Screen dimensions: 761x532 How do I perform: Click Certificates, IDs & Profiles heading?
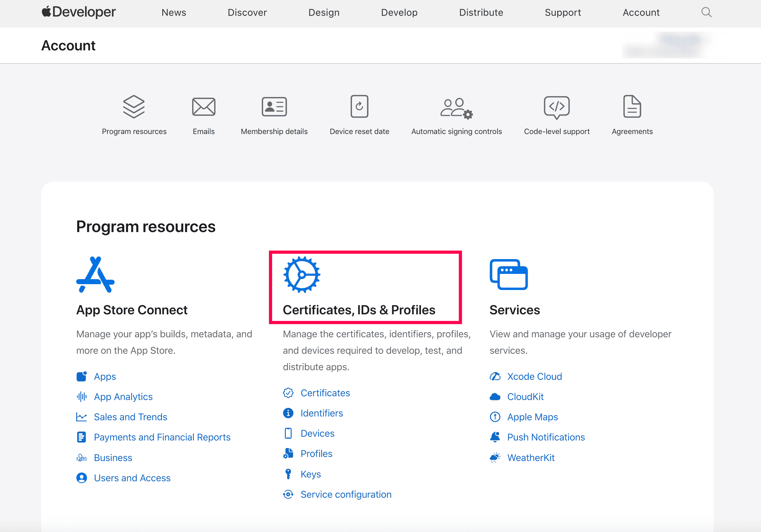click(x=359, y=310)
